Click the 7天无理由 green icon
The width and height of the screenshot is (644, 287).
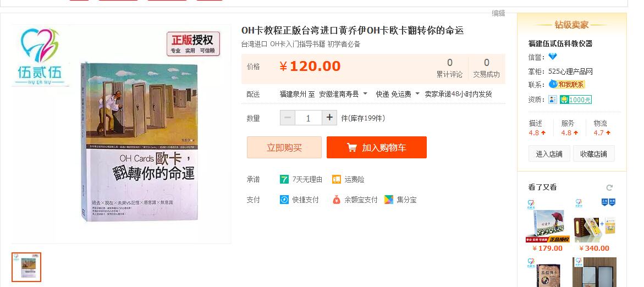click(x=284, y=179)
